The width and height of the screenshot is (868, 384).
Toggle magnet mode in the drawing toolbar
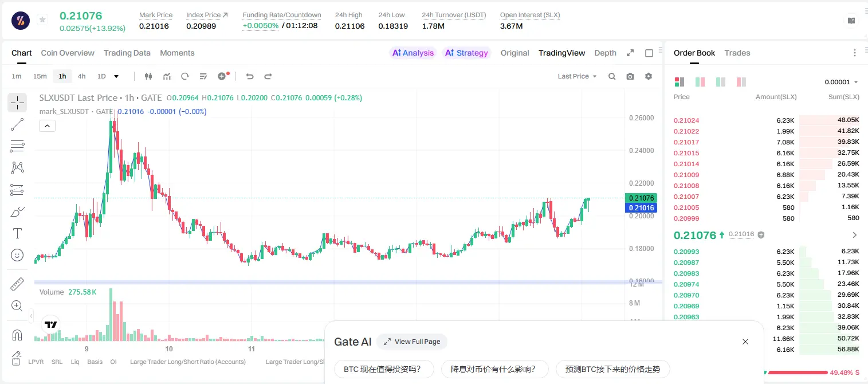click(x=17, y=335)
